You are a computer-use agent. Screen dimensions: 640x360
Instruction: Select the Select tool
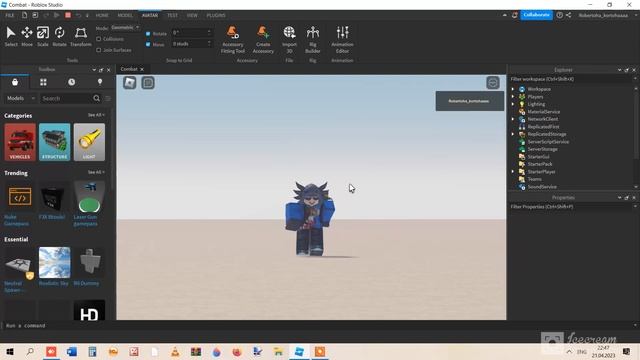[x=11, y=36]
